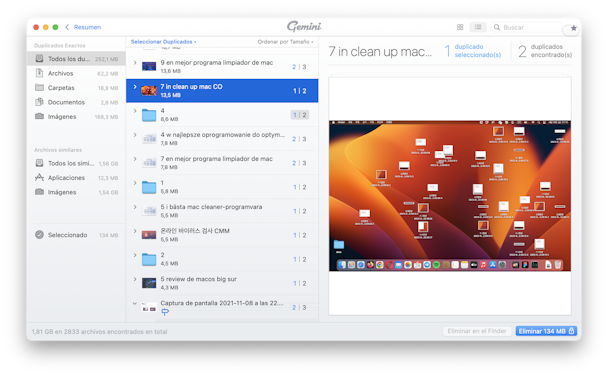608x376 pixels.
Task: Switch to grid view icon
Action: coord(460,27)
